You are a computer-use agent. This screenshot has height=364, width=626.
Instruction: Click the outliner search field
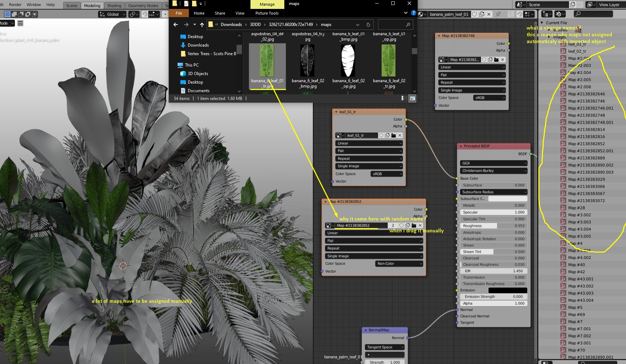click(593, 14)
